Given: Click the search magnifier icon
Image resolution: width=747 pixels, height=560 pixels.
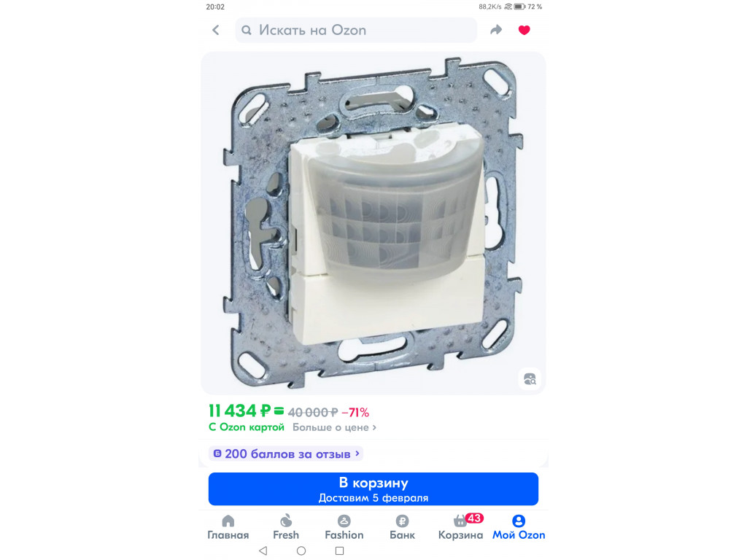Looking at the screenshot, I should [x=247, y=30].
